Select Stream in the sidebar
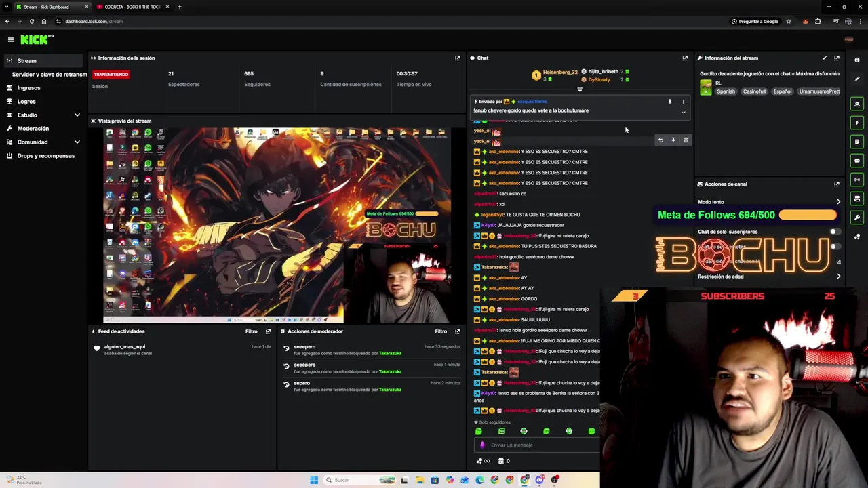The height and width of the screenshot is (488, 868). [x=43, y=61]
